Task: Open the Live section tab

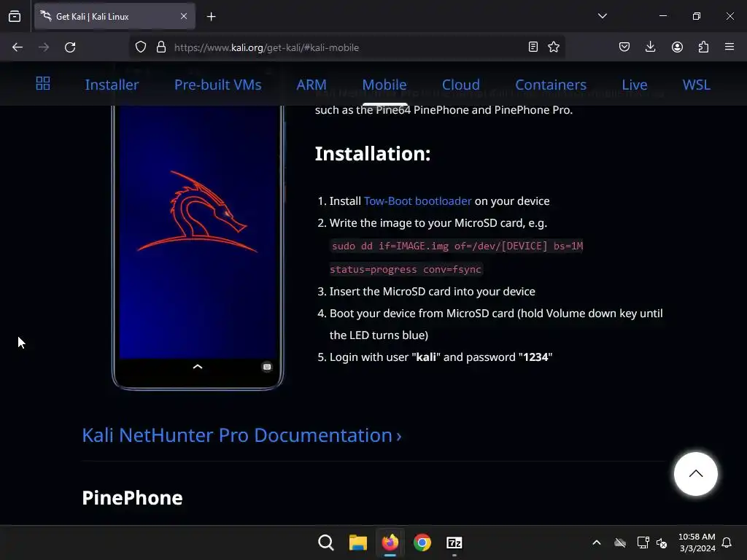Action: pos(635,85)
